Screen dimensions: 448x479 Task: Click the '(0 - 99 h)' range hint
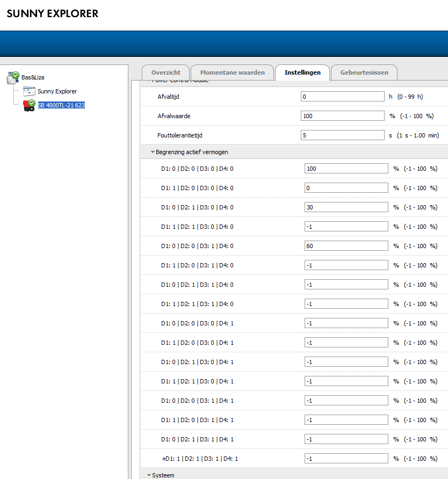[x=410, y=97]
